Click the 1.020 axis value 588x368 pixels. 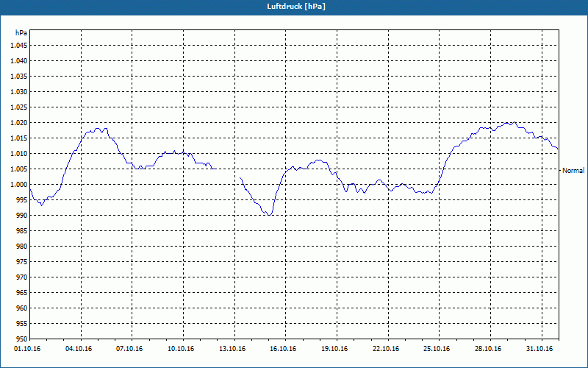(19, 123)
